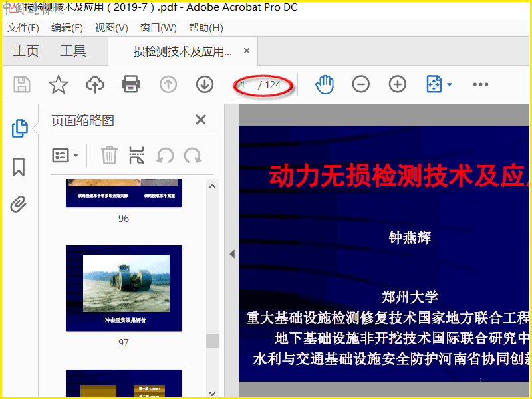Open 编辑(E) menu
This screenshot has width=532, height=399.
pyautogui.click(x=67, y=28)
